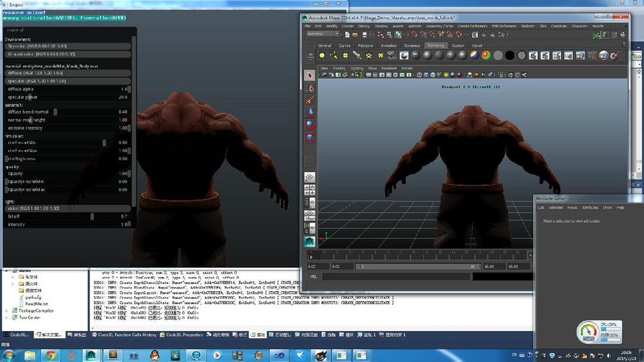Click Sky color RGB field in Engine panel

pos(68,46)
